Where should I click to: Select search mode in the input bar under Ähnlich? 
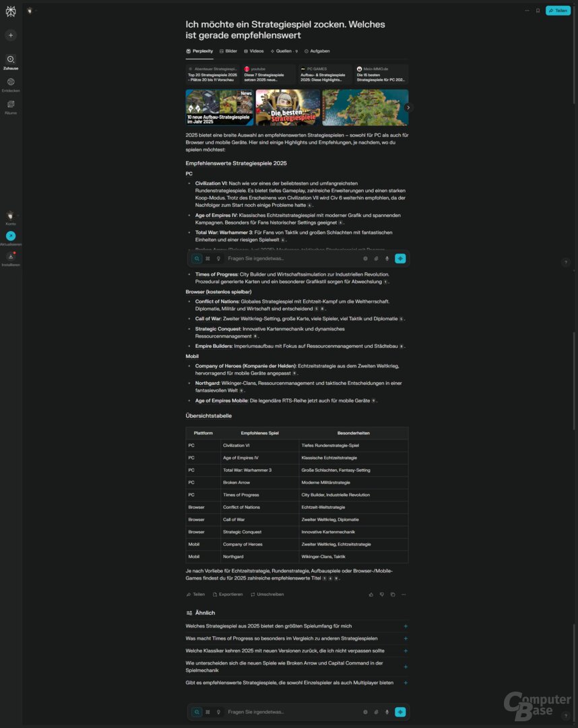197,712
